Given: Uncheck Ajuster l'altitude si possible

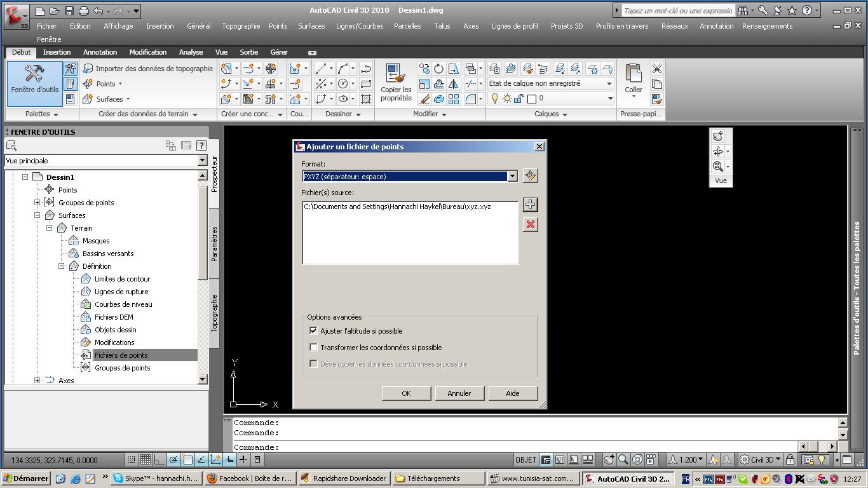Looking at the screenshot, I should click(313, 330).
